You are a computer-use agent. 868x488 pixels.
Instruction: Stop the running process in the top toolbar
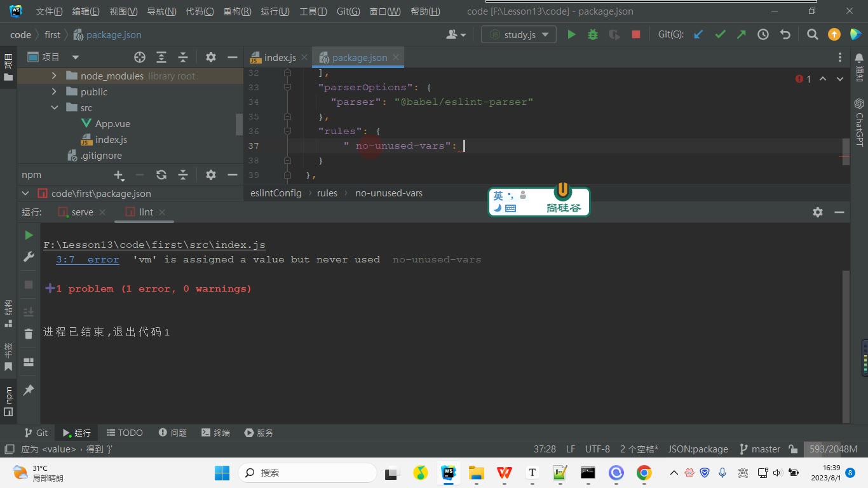(x=636, y=34)
